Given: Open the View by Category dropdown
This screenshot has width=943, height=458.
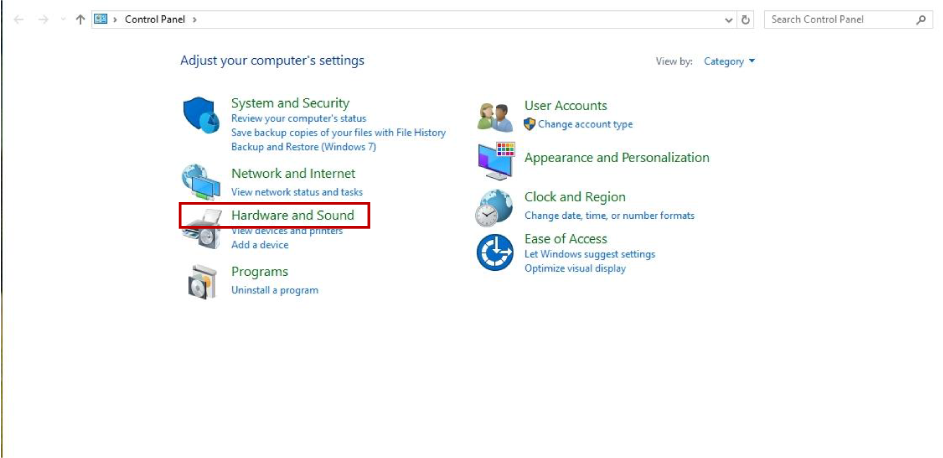Looking at the screenshot, I should click(x=729, y=61).
